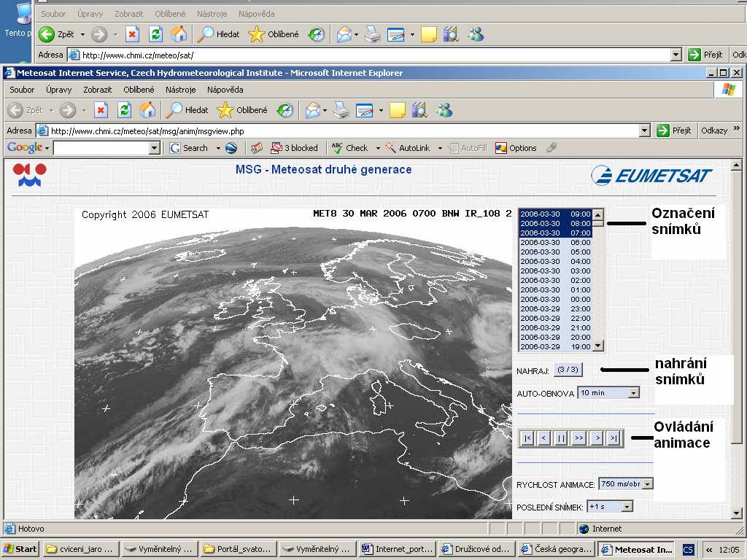747x560 pixels.
Task: Click Přejít go button in front window
Action: coord(673,131)
